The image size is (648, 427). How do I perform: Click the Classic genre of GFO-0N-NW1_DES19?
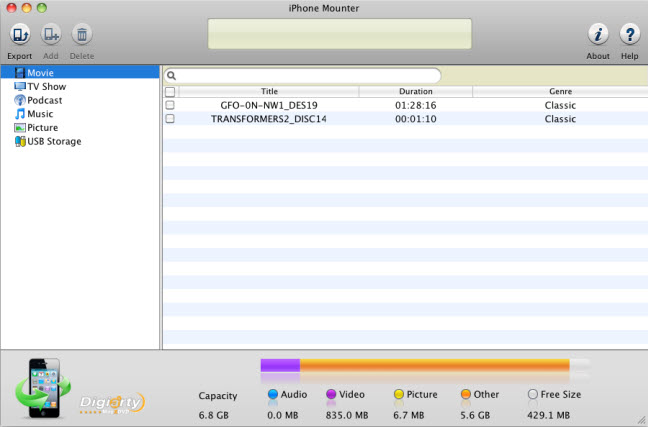coord(560,105)
